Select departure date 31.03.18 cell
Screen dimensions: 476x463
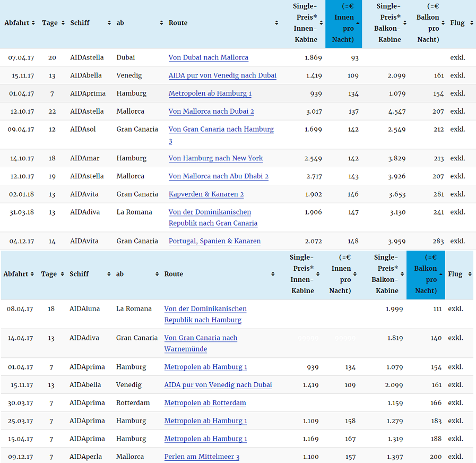[22, 212]
